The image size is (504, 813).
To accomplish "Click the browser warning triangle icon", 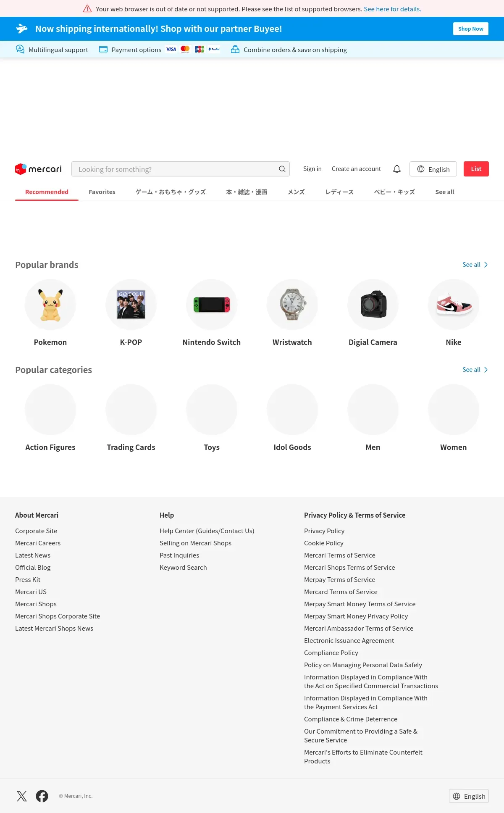I will click(87, 9).
